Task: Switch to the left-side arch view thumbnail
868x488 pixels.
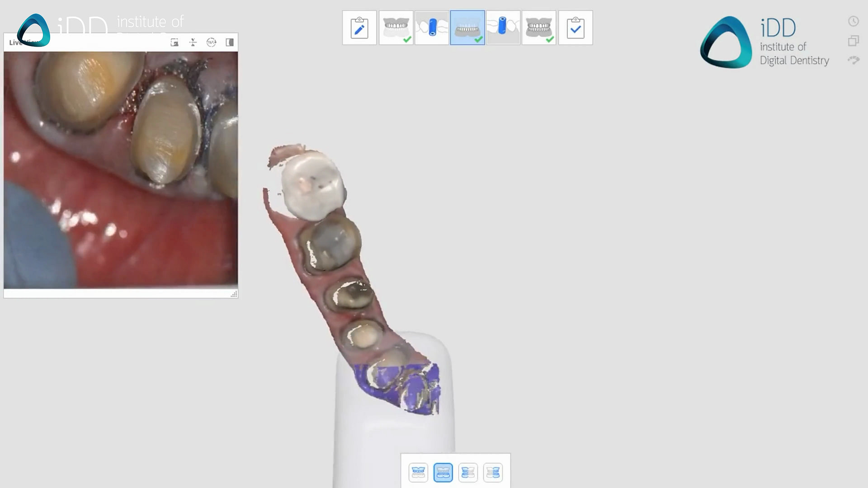Action: point(468,472)
